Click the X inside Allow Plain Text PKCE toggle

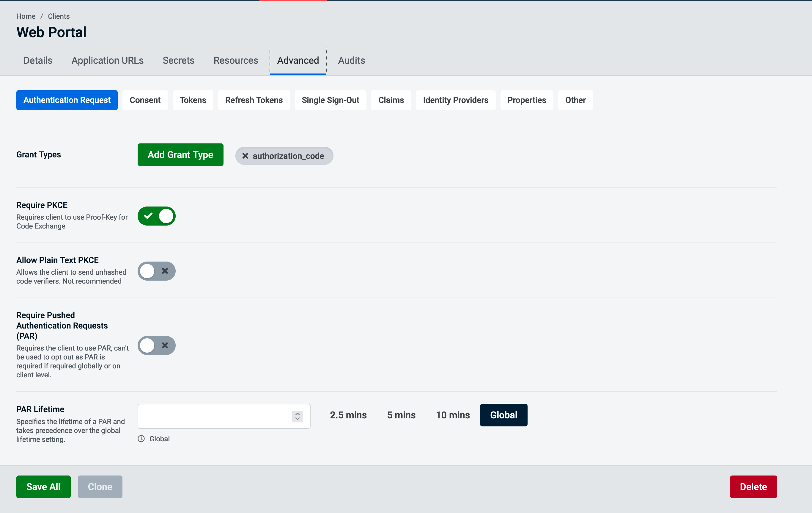coord(165,271)
